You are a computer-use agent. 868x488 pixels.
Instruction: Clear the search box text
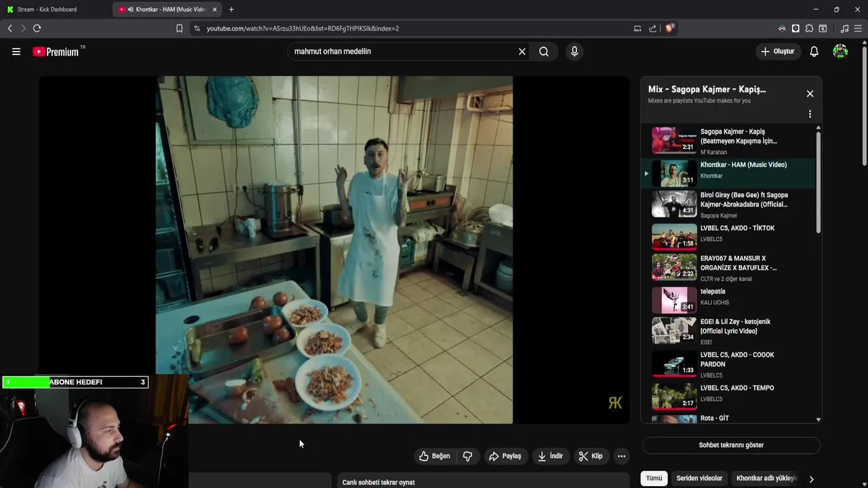point(522,52)
